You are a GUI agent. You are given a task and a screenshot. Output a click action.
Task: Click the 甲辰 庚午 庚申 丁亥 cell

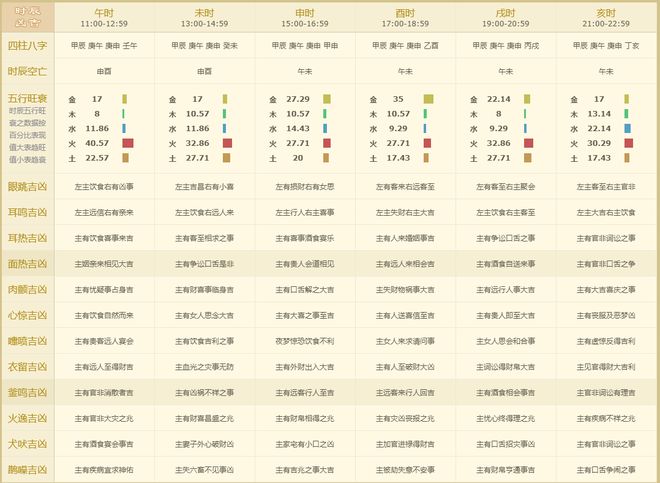click(x=606, y=45)
